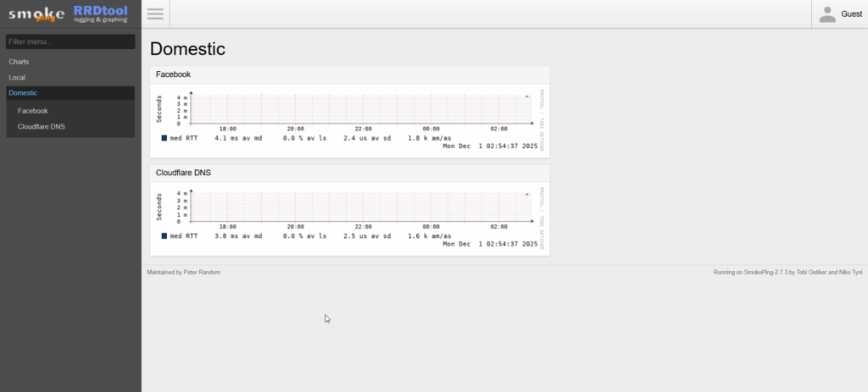Click the med RTT swatch in Facebook graph

pos(164,137)
